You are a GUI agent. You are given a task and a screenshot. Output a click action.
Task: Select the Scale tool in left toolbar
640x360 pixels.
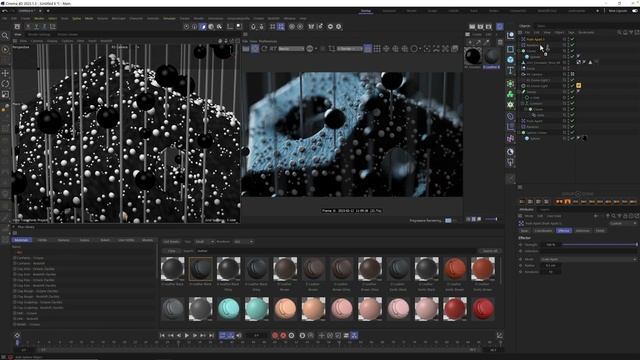tap(5, 94)
